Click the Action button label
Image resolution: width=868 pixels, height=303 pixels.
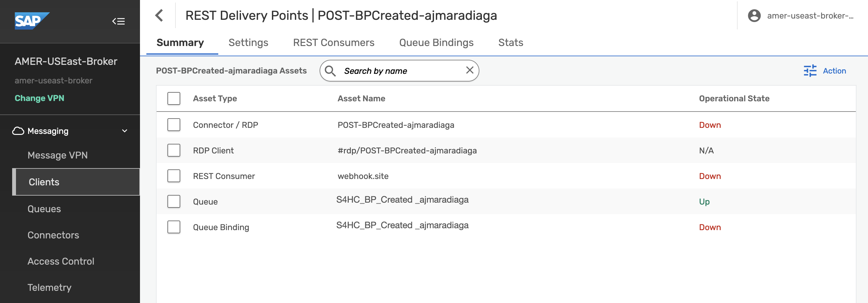pos(834,71)
